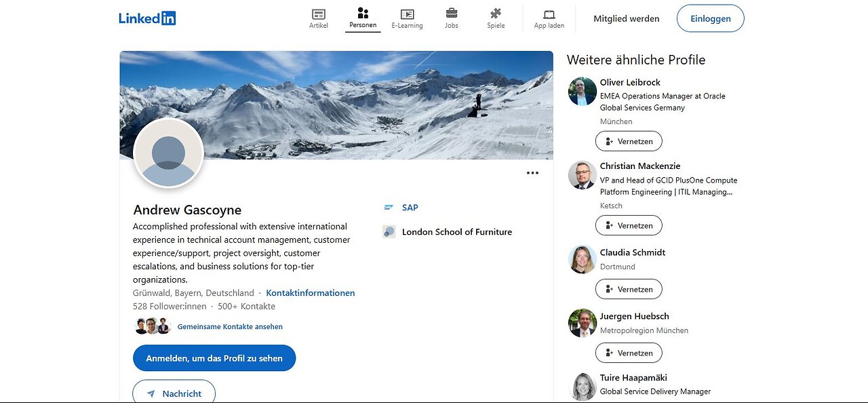
Task: Click Mitglied werden
Action: pyautogui.click(x=626, y=19)
